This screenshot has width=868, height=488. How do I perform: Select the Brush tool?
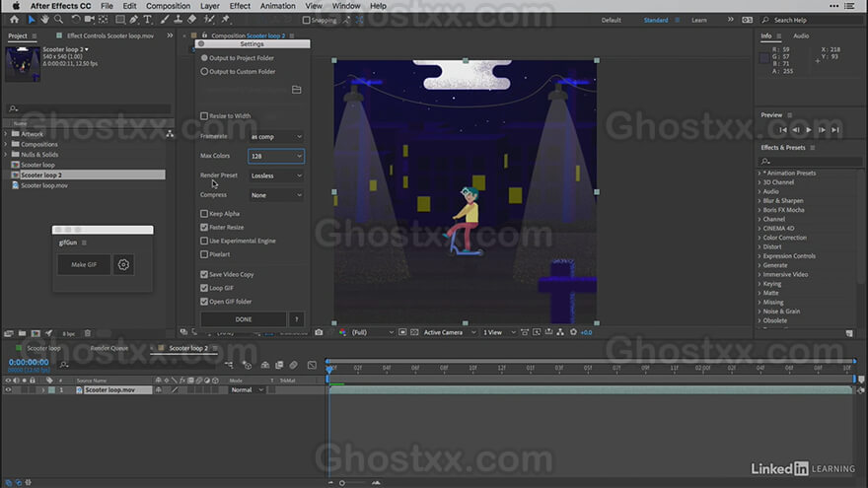tap(165, 20)
